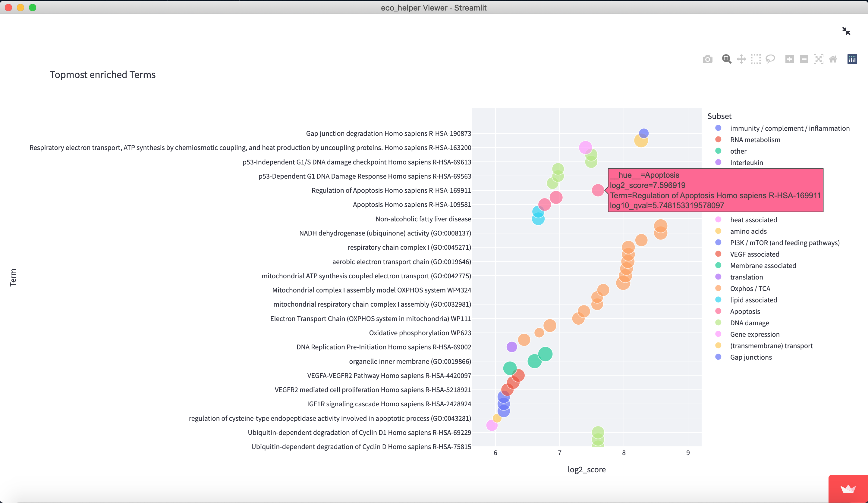Activate the Pan tool
This screenshot has width=868, height=503.
point(741,59)
